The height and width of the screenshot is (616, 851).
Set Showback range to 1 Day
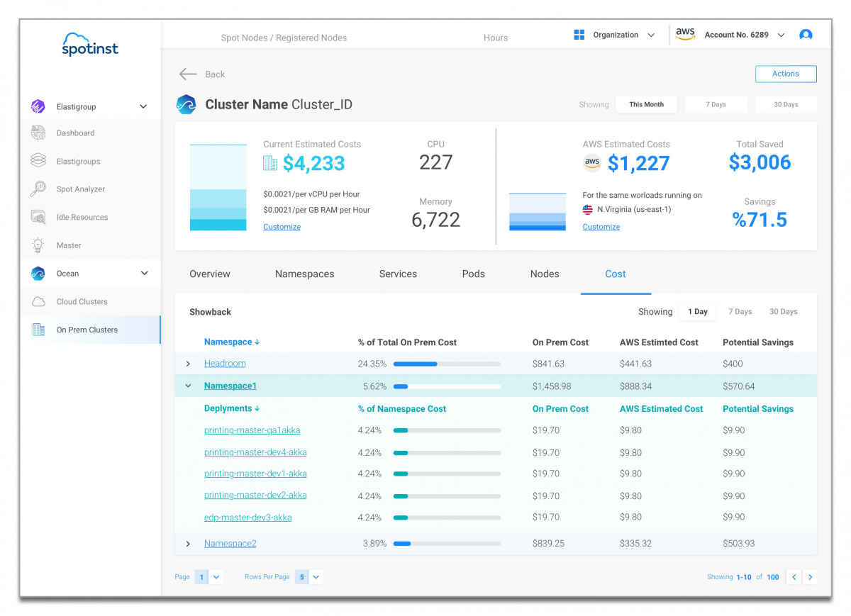click(698, 312)
